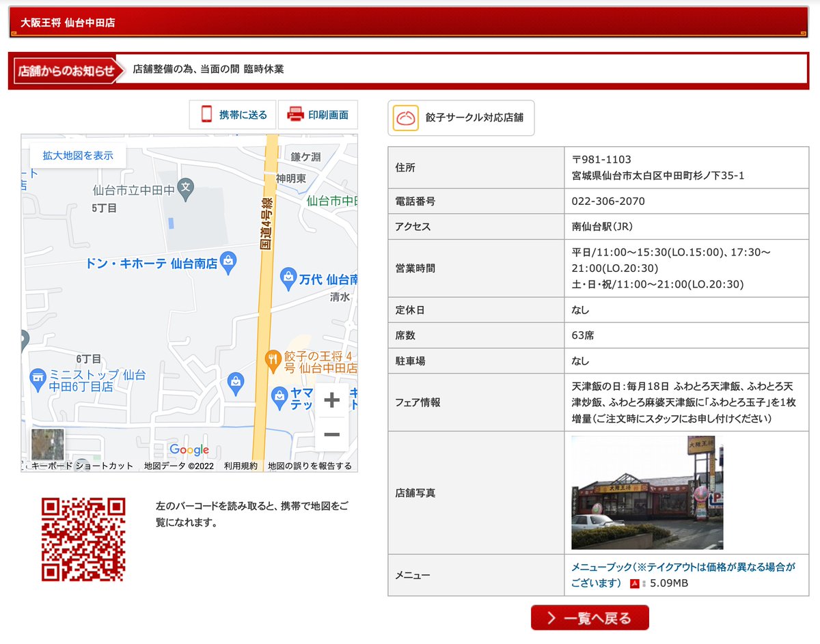Click the ヤマ shopping pin near zoom controls
Image resolution: width=820 pixels, height=644 pixels.
[x=279, y=396]
